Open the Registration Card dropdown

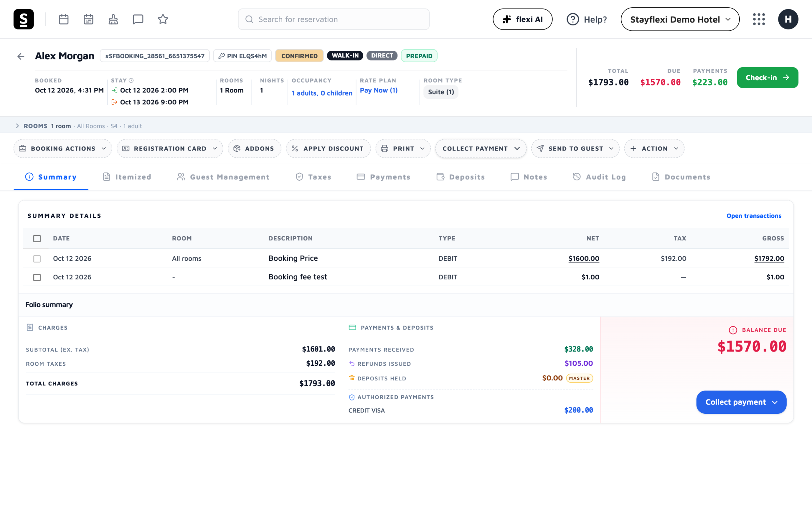tap(170, 149)
